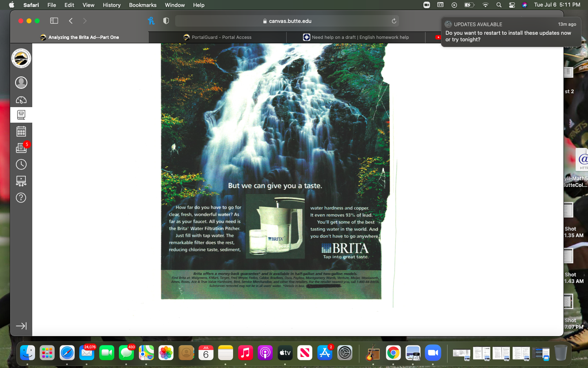Open the View menu
Viewport: 588px width, 368px height.
point(88,5)
